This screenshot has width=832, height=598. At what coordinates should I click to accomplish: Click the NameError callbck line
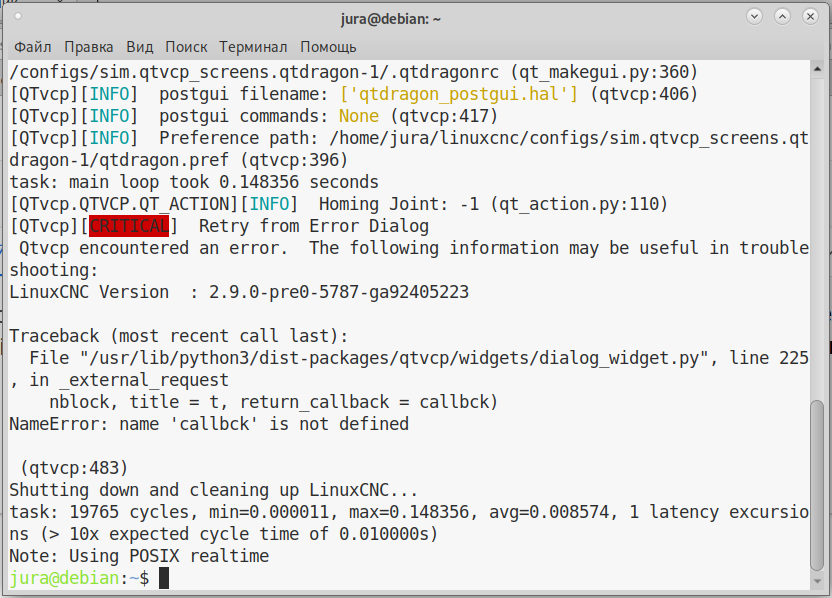pyautogui.click(x=209, y=424)
